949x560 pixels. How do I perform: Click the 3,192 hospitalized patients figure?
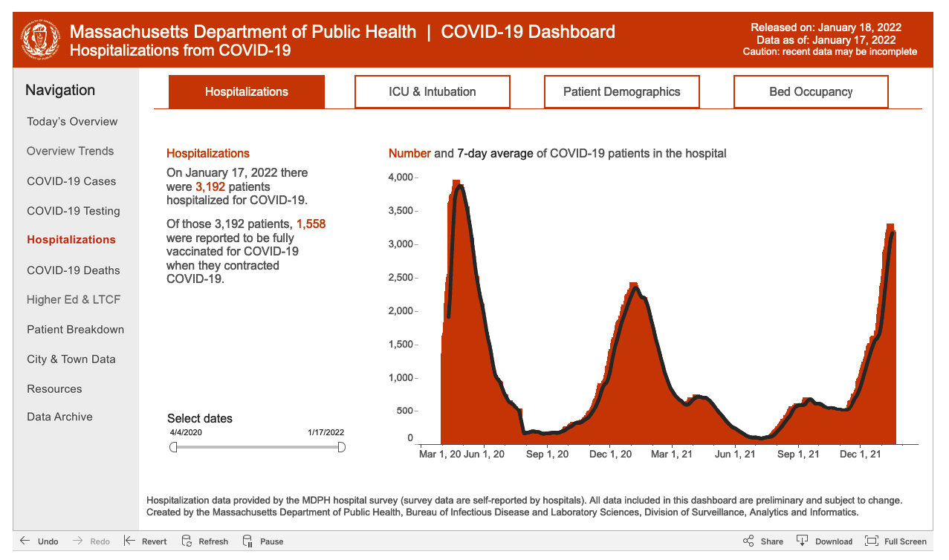tap(210, 186)
